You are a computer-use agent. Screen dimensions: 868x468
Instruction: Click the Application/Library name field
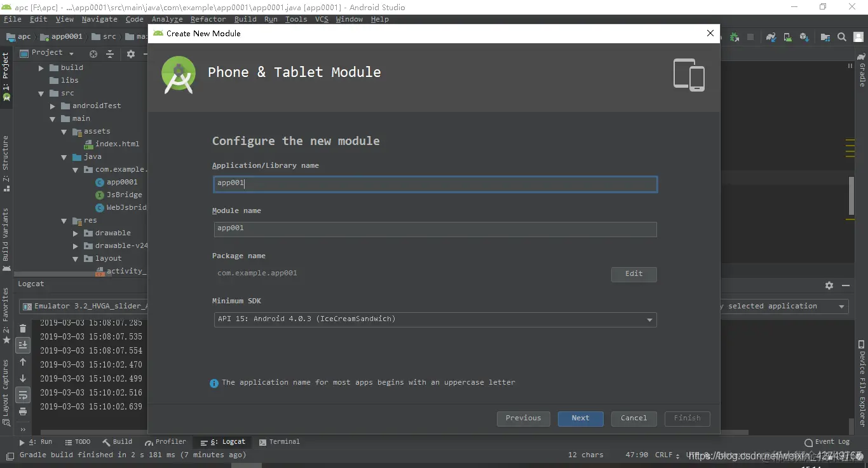click(435, 184)
